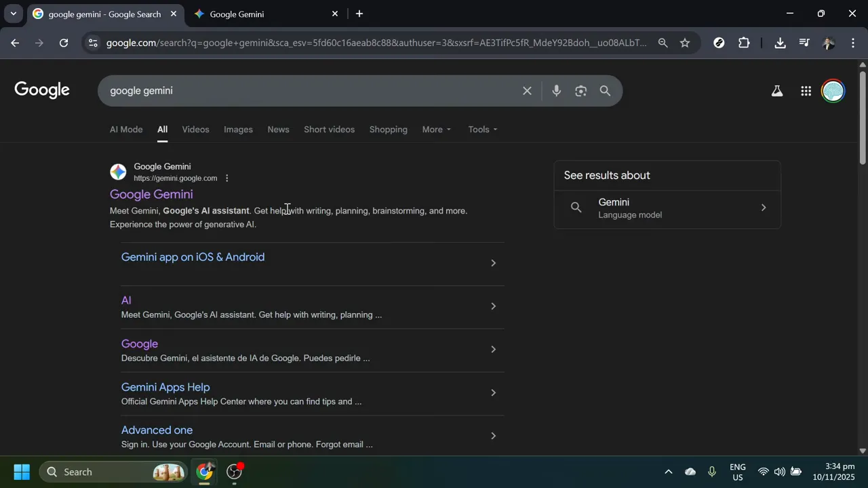This screenshot has height=488, width=868.
Task: Click chevron on the Google sitelink row
Action: pyautogui.click(x=493, y=350)
